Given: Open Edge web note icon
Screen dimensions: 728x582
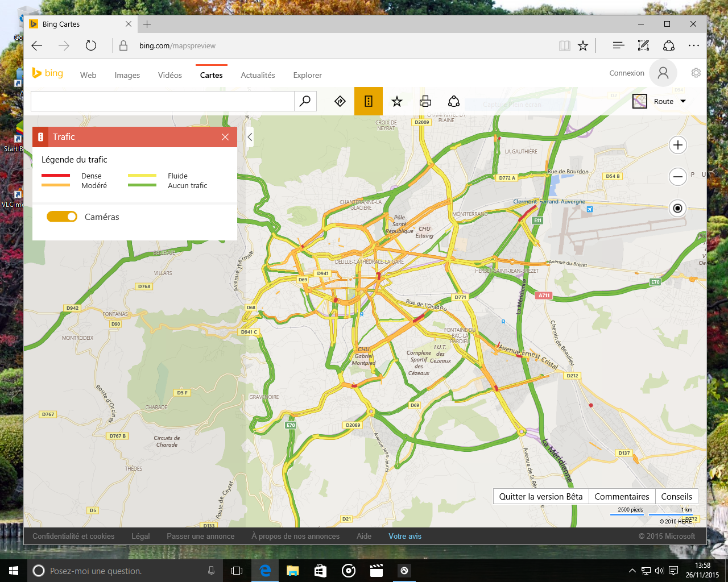Looking at the screenshot, I should (x=643, y=45).
